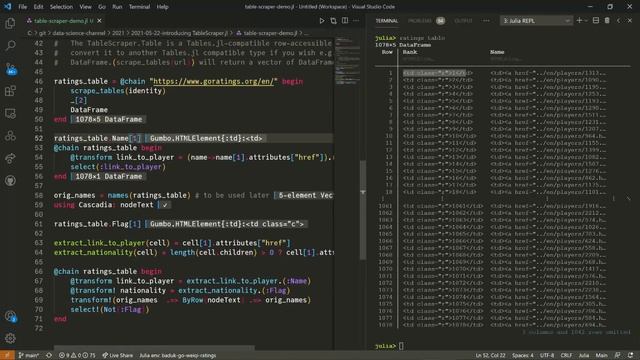Show more panel tabs via ellipsis
640x360 pixels.
[486, 20]
